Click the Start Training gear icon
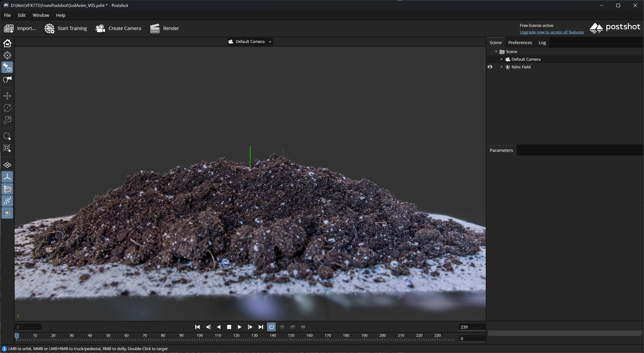Image resolution: width=644 pixels, height=353 pixels. (49, 28)
